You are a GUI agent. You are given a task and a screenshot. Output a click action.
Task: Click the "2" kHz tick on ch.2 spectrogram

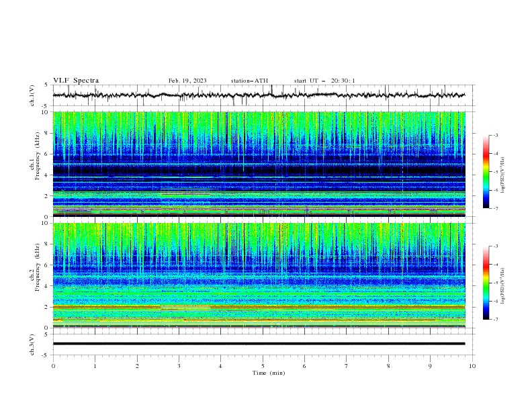[x=46, y=307]
